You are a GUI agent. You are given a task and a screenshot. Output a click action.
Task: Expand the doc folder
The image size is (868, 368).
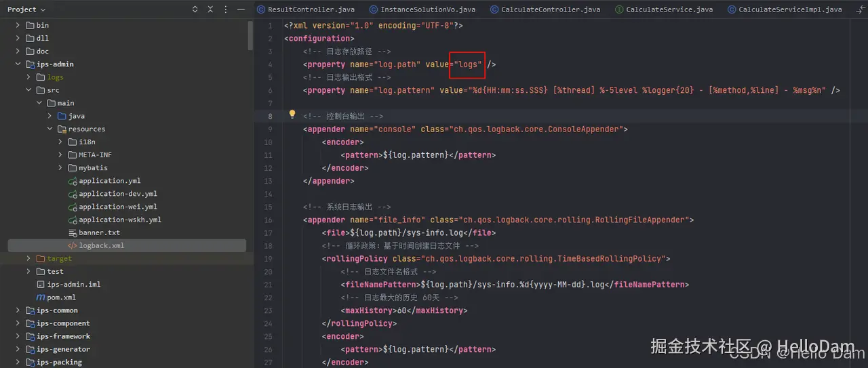18,51
